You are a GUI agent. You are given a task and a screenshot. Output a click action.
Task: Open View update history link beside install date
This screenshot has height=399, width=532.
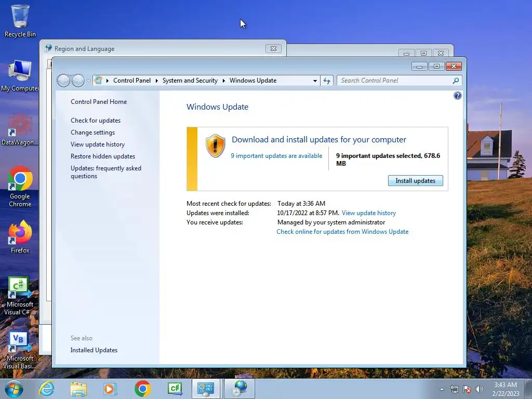[369, 213]
